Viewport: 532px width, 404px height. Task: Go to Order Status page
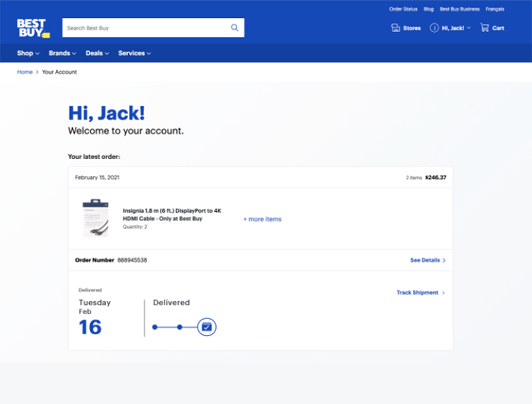(x=403, y=9)
